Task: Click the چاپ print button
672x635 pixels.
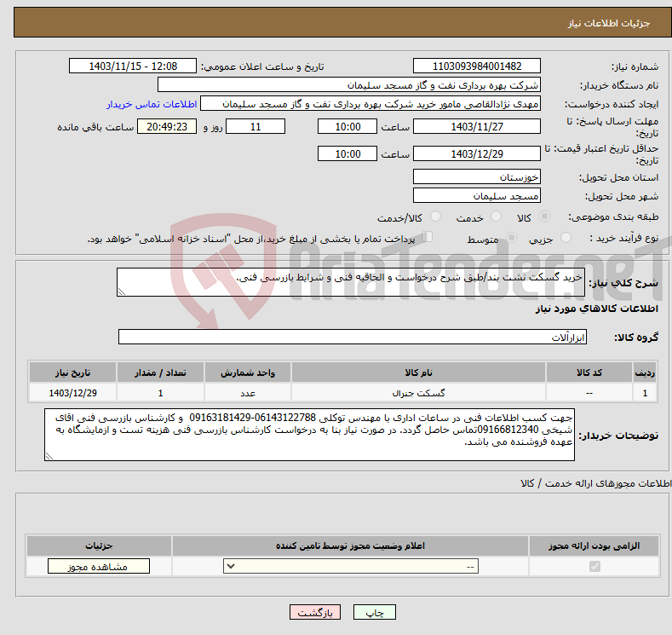Action: (375, 612)
